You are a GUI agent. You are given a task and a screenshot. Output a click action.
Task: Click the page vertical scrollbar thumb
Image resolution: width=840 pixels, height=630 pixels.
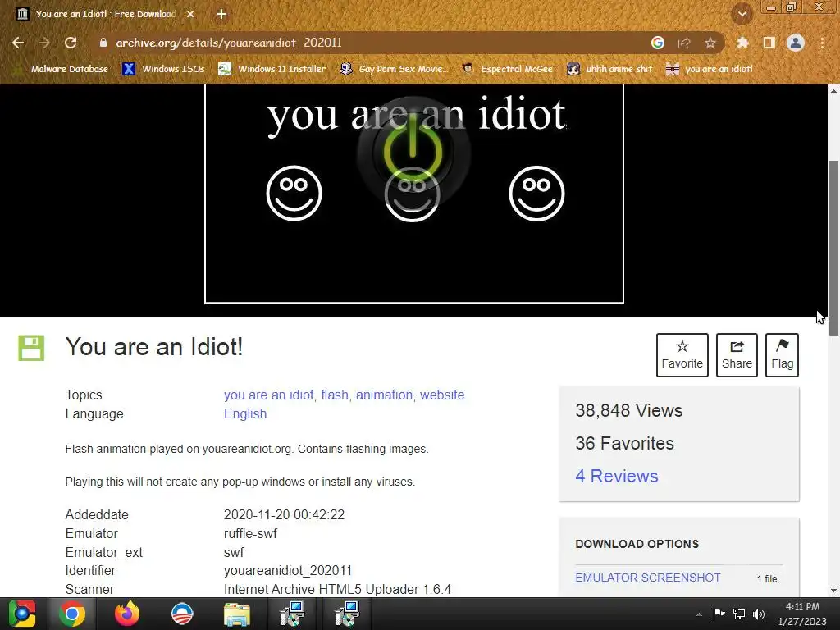coord(833,248)
